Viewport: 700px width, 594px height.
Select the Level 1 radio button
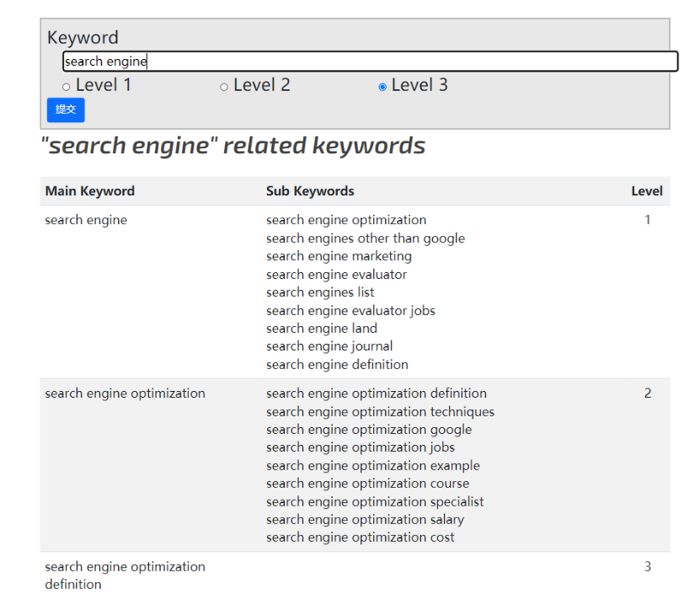[67, 87]
